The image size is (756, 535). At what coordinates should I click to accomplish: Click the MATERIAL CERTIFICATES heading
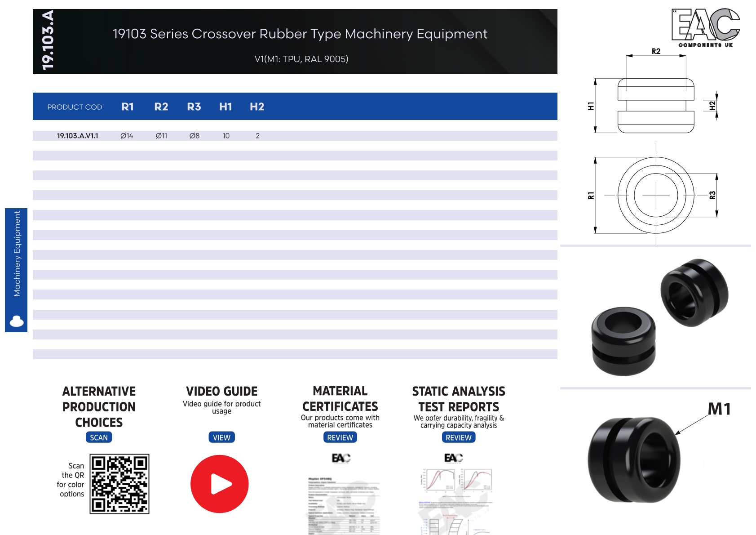(340, 399)
